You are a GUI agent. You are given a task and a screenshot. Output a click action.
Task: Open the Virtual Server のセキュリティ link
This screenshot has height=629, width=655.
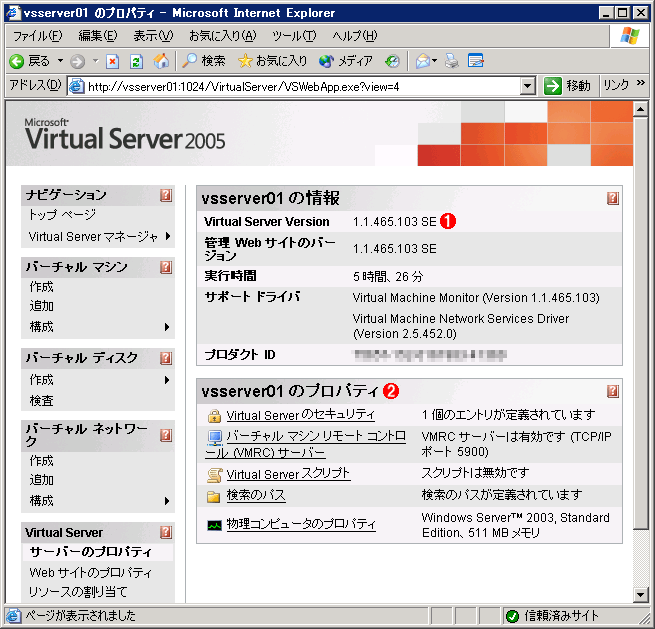(300, 415)
